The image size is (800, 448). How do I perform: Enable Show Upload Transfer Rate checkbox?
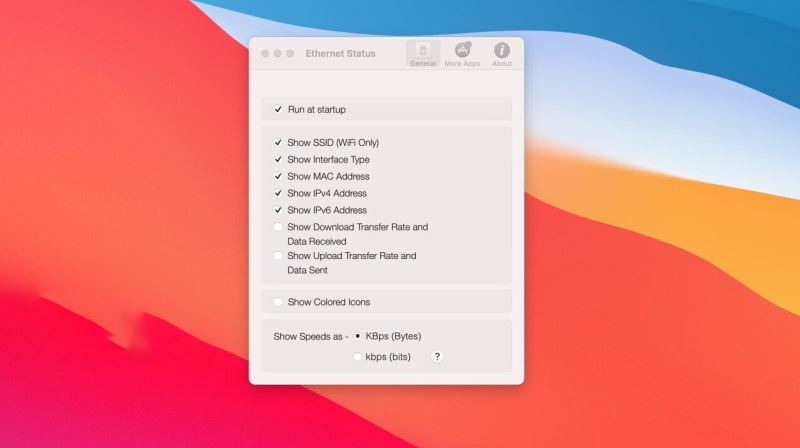click(278, 256)
